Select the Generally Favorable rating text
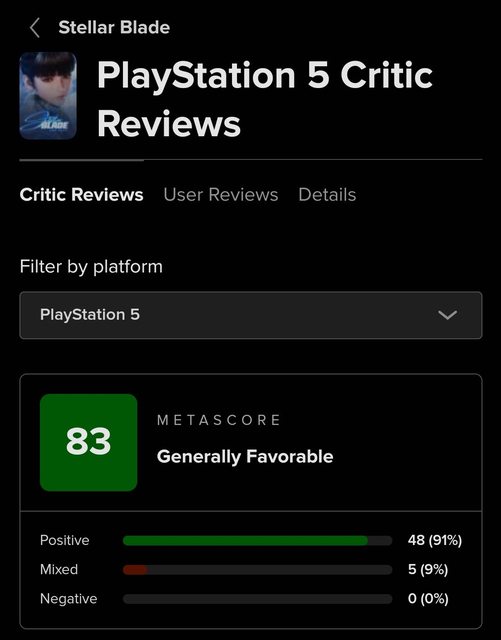Image resolution: width=501 pixels, height=640 pixels. coord(245,456)
